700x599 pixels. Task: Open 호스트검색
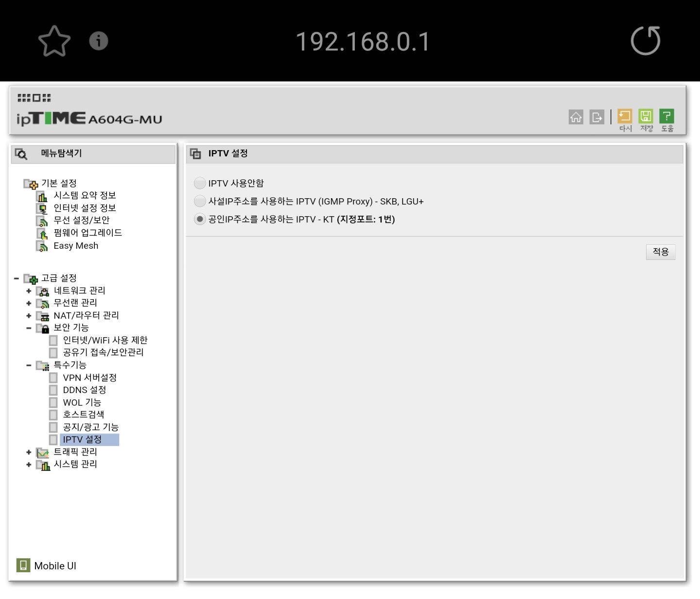tap(84, 414)
